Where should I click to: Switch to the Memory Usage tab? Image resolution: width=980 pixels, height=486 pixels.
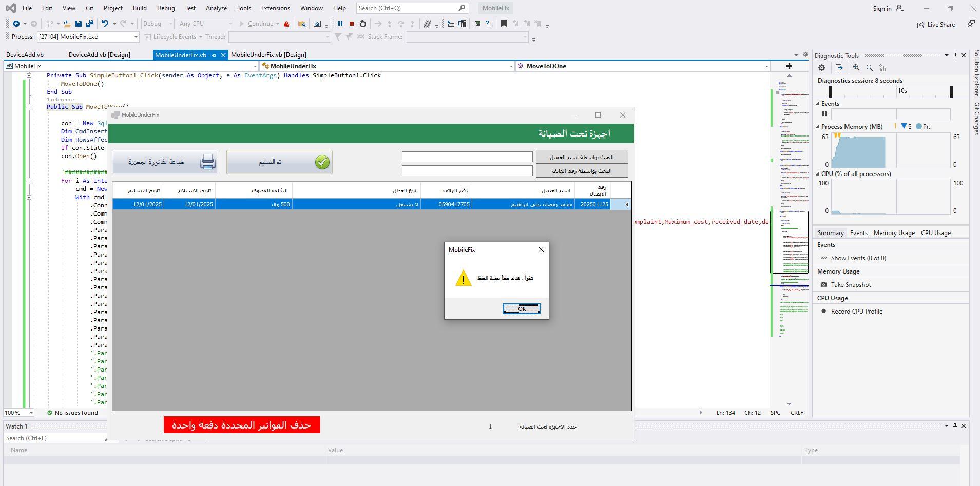894,233
